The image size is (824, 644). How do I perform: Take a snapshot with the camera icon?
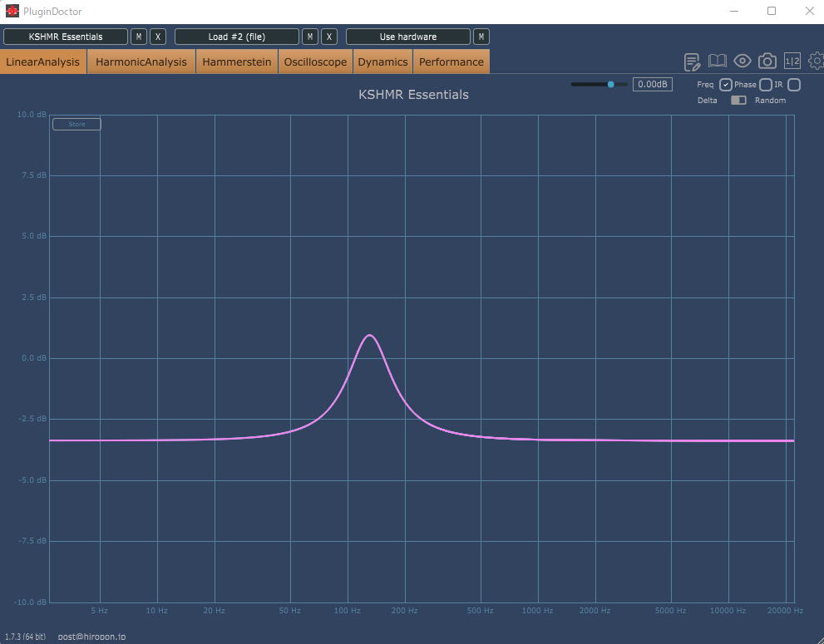point(767,61)
